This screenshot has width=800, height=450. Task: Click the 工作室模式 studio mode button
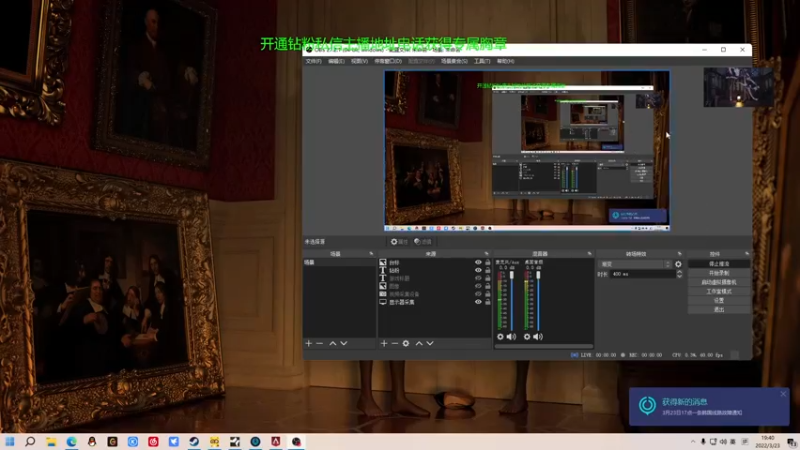coord(719,291)
